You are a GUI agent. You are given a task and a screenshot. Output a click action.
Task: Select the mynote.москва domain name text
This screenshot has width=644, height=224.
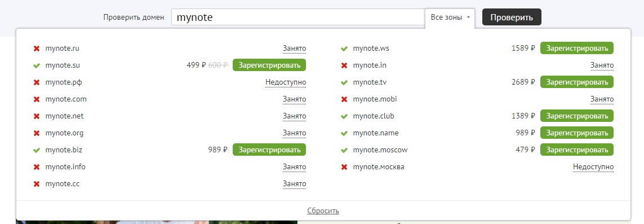378,167
